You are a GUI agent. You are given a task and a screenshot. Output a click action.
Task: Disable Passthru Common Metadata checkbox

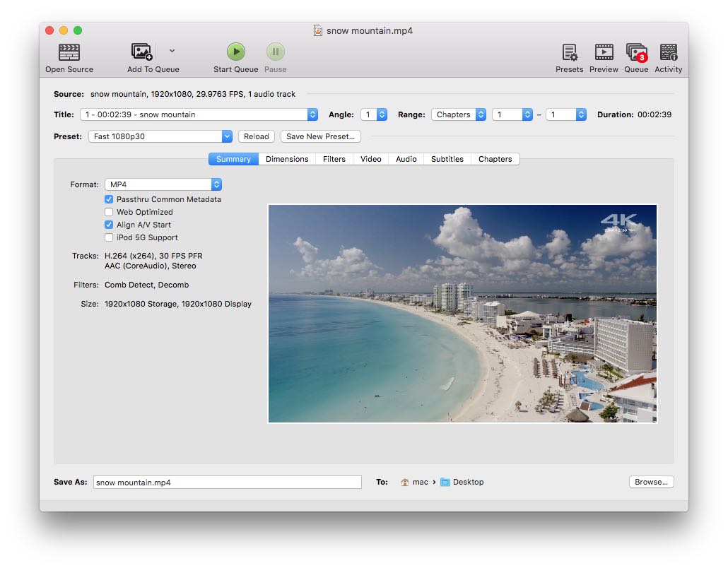(109, 199)
